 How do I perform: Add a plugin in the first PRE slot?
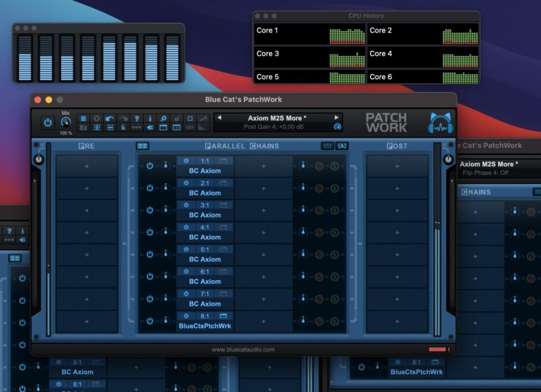point(87,166)
